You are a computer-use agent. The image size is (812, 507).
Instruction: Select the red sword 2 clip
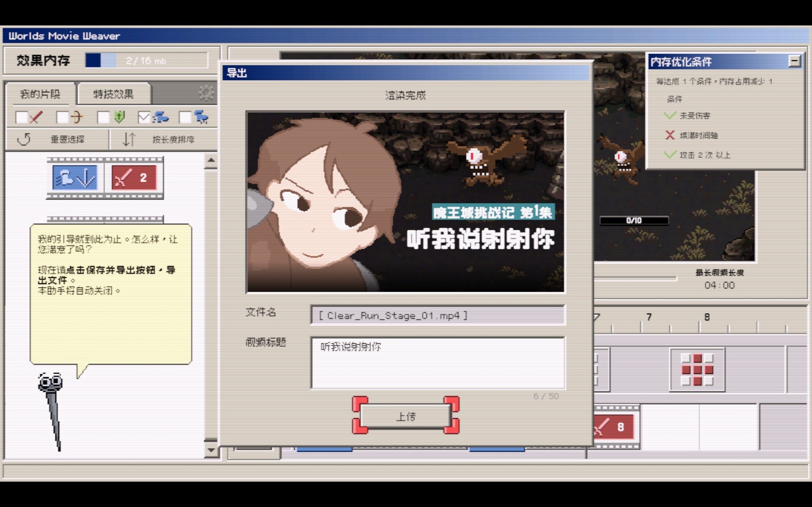point(133,178)
